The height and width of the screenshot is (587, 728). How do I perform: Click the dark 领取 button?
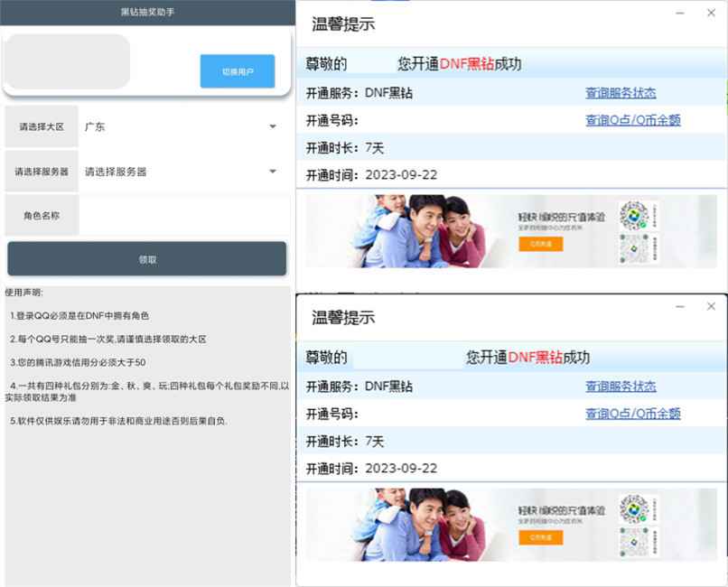[146, 259]
